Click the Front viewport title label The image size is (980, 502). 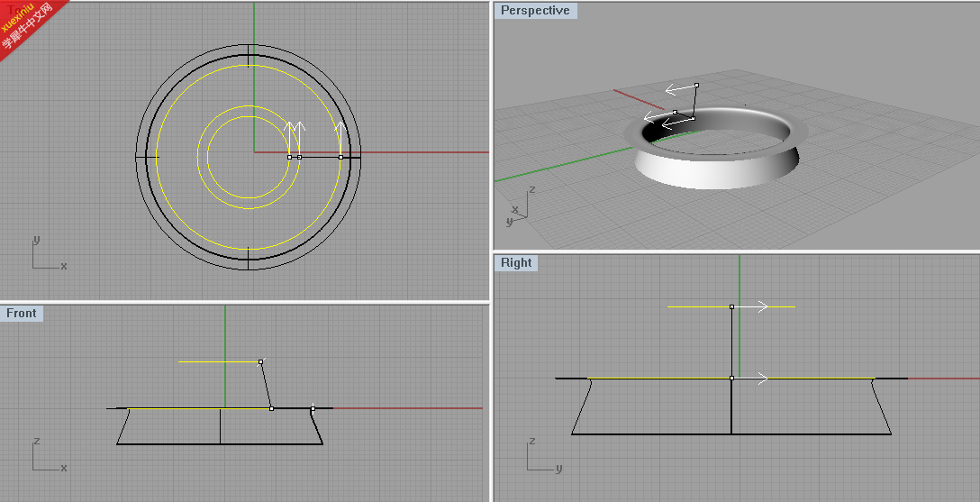22,314
